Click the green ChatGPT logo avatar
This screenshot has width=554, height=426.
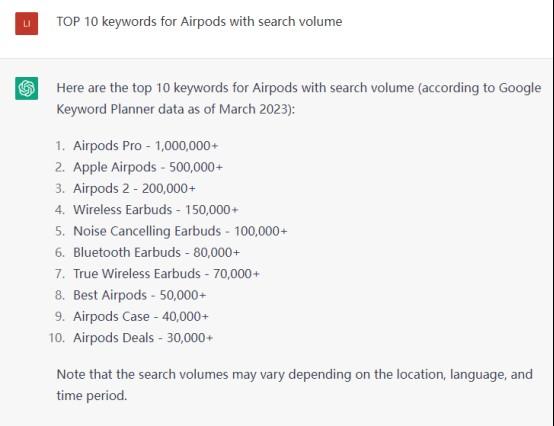click(26, 88)
